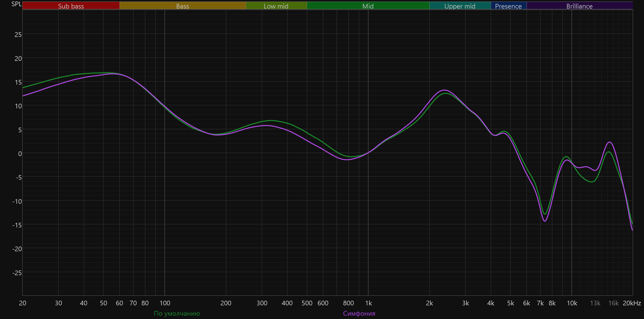Click the Sub bass band label
Image resolution: width=644 pixels, height=319 pixels.
[71, 6]
